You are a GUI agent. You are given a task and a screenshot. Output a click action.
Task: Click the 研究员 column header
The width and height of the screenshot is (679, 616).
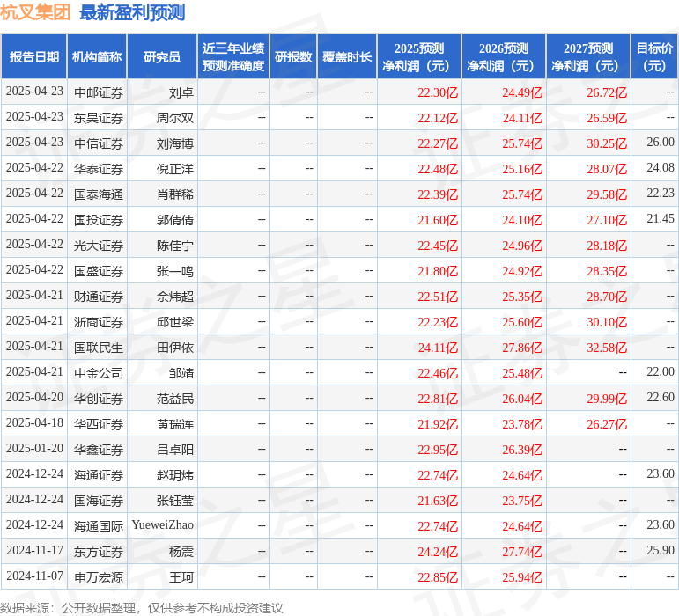coord(162,56)
